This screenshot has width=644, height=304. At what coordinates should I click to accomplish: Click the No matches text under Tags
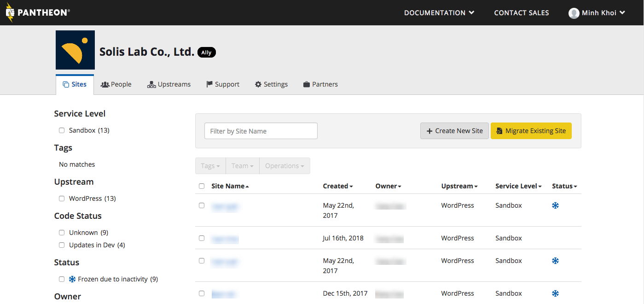coord(77,164)
